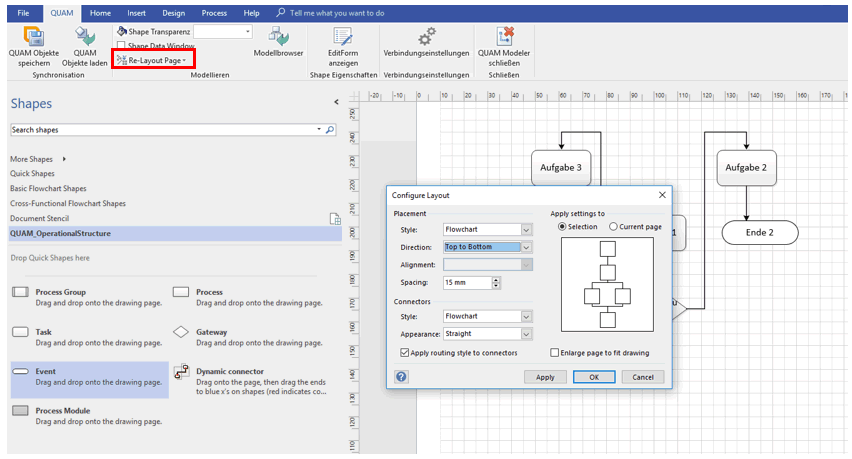This screenshot has width=852, height=459.
Task: Click the Document Stencil page icon
Action: point(335,218)
